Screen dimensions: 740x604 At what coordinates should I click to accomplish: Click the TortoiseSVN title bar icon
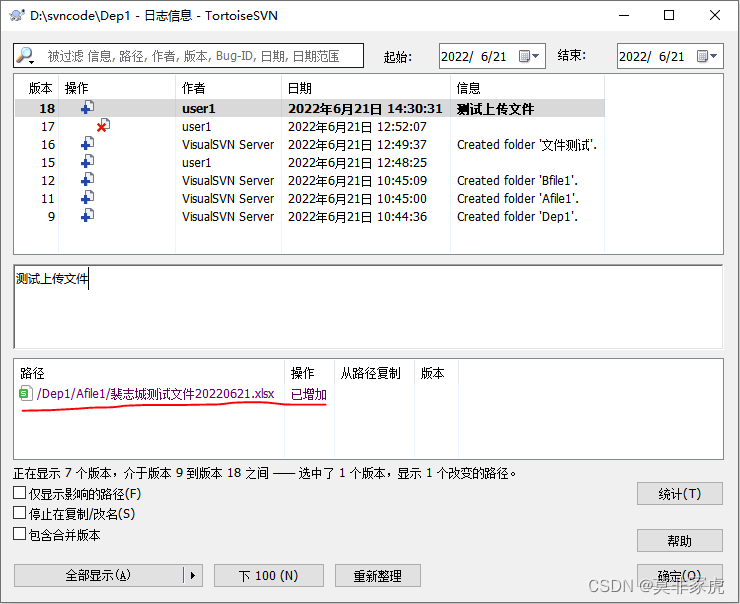click(17, 15)
